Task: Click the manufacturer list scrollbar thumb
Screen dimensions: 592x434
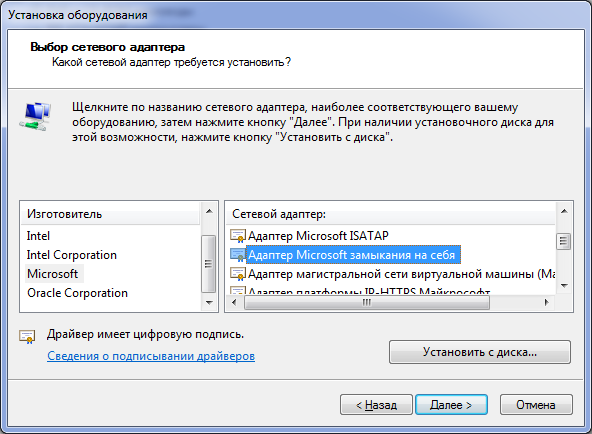Action: coord(209,264)
